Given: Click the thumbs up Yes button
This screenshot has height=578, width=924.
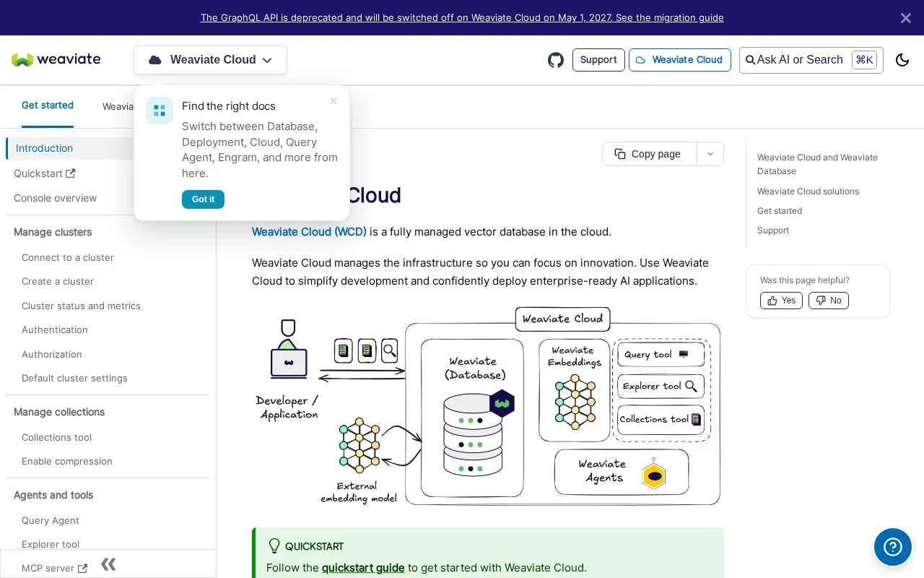Looking at the screenshot, I should (781, 301).
